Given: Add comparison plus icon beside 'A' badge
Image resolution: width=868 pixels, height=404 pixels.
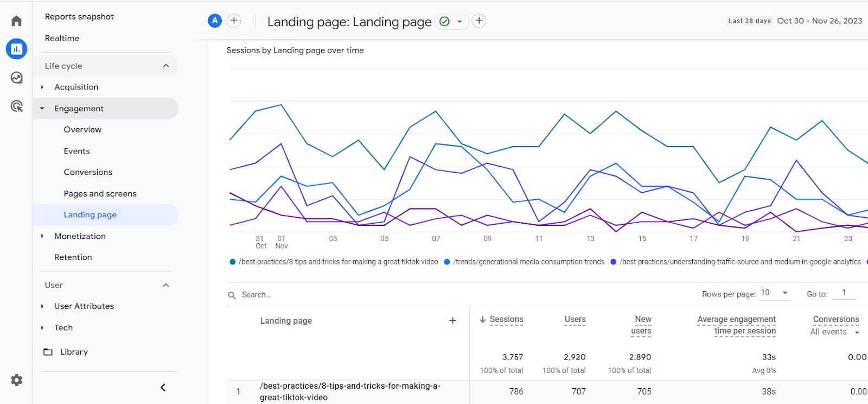Looking at the screenshot, I should (x=234, y=21).
